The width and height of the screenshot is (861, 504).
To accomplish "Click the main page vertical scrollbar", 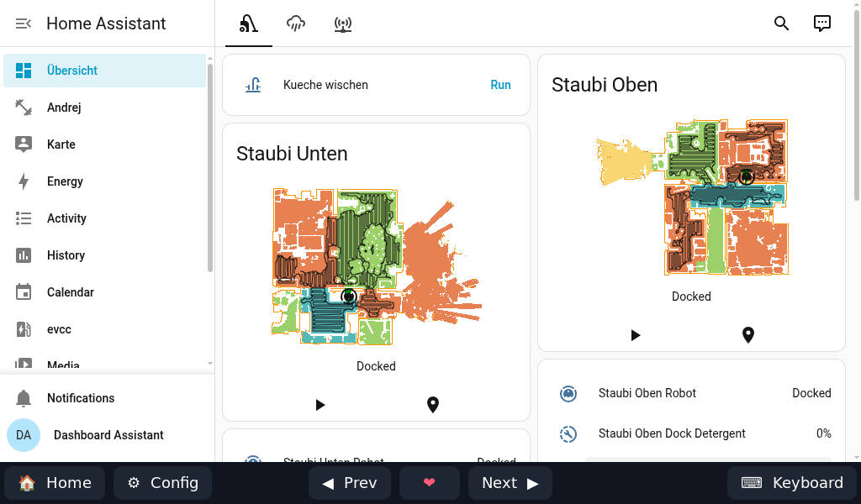I will click(857, 104).
